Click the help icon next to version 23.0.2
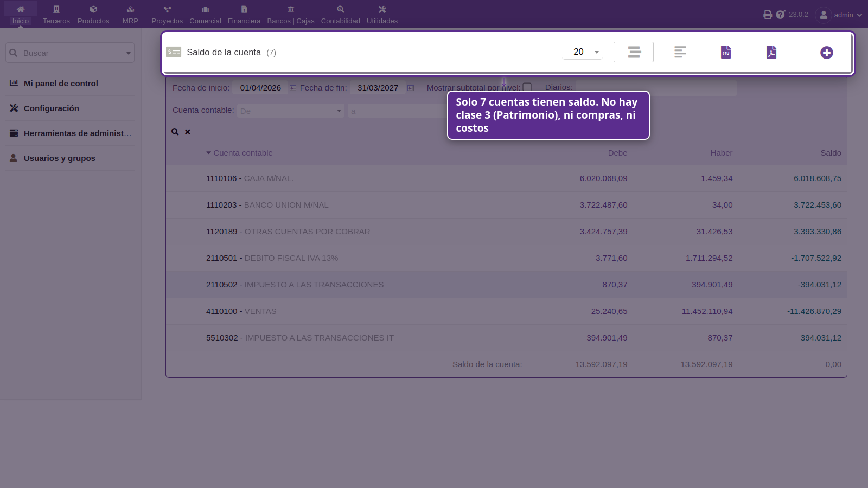 781,15
